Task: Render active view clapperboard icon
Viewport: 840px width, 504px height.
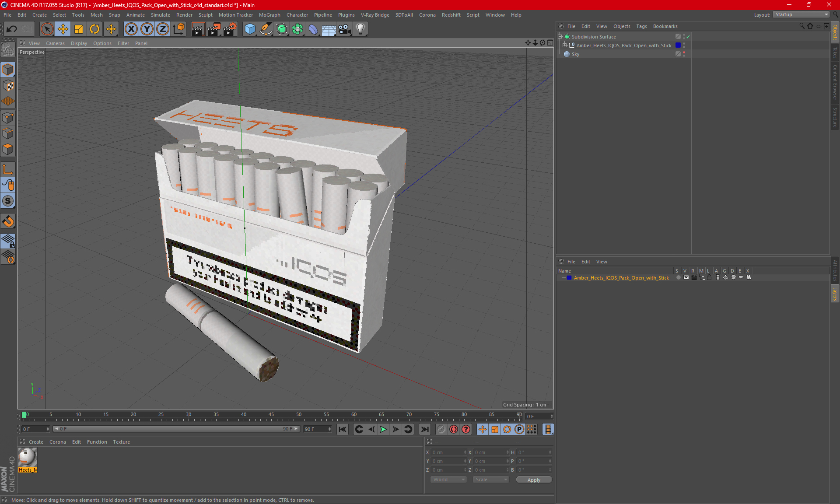Action: click(x=198, y=29)
